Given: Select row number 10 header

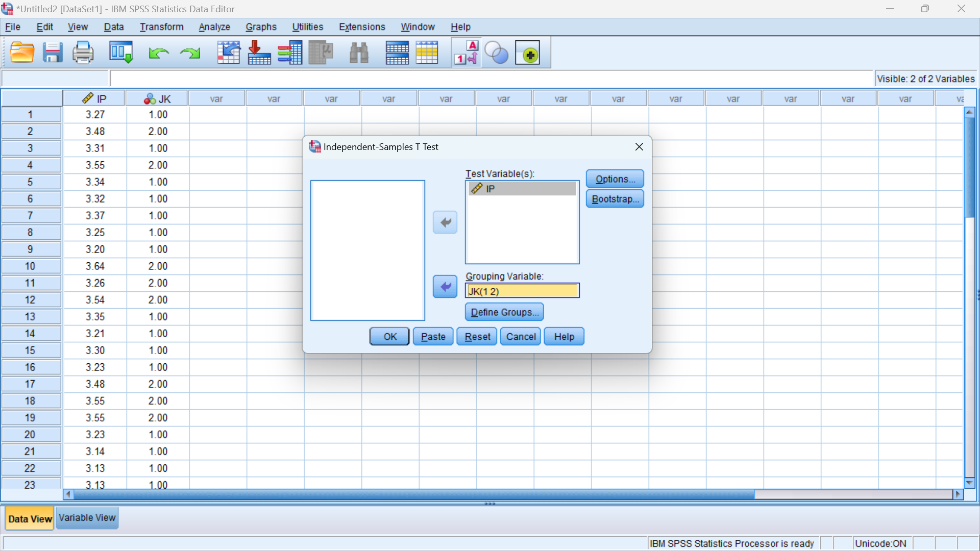Looking at the screenshot, I should pos(31,266).
